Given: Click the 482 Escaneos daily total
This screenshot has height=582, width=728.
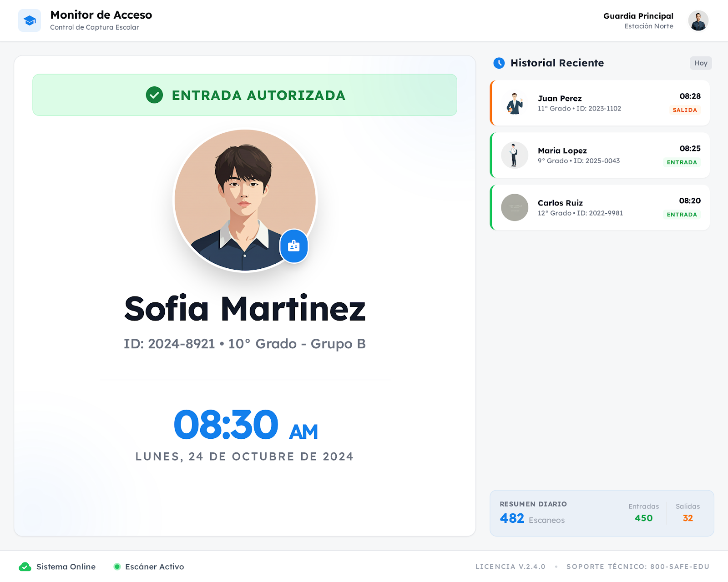Looking at the screenshot, I should click(531, 518).
